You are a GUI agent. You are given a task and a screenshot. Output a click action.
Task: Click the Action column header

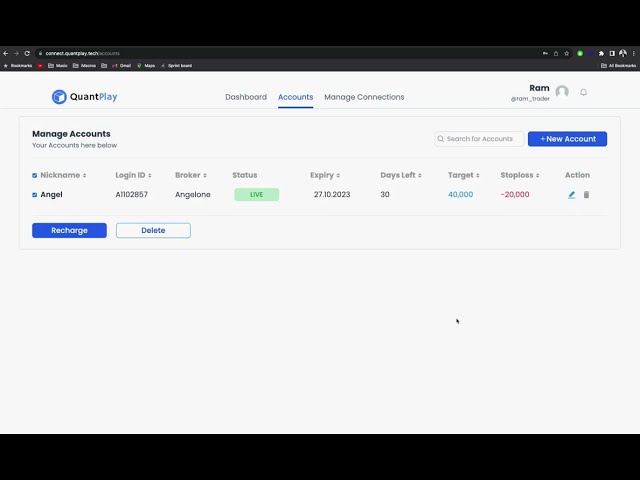[577, 175]
